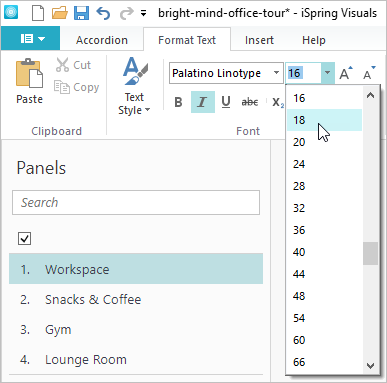The height and width of the screenshot is (383, 387).
Task: Choose font size 32 from the list
Action: point(324,208)
